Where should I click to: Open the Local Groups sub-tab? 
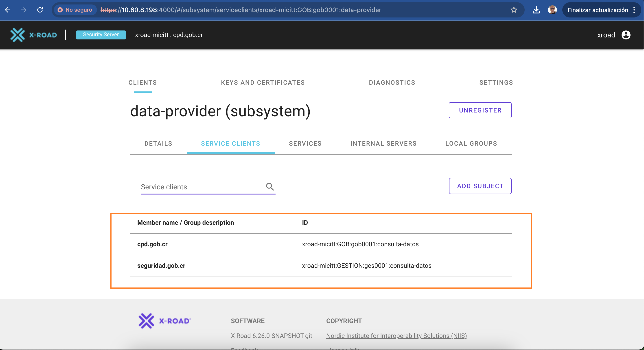click(471, 144)
